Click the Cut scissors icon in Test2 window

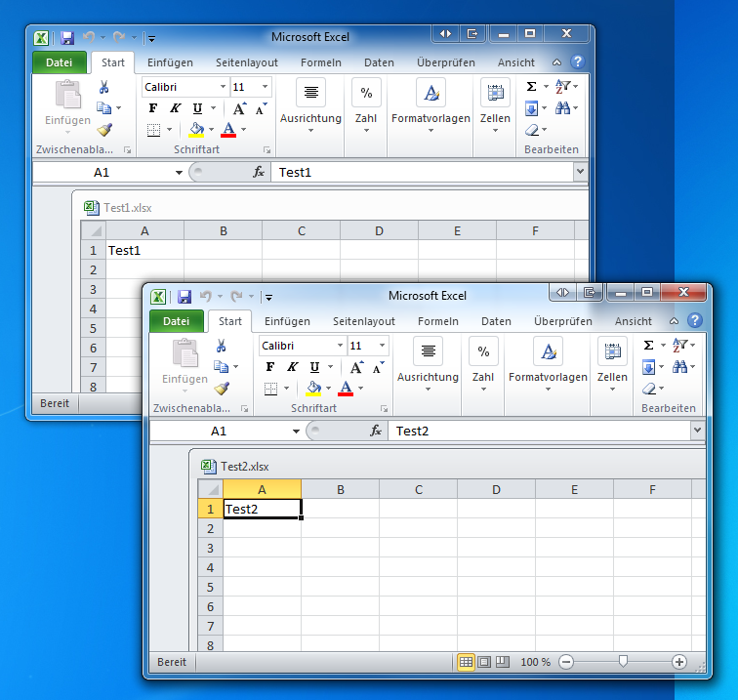(x=221, y=346)
